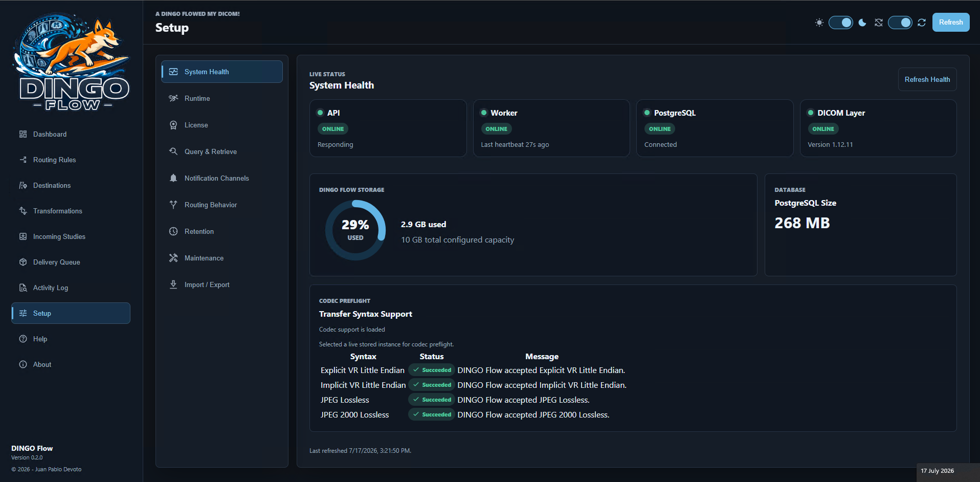Click Succeeded badge for JPEG Lossless row

tap(432, 400)
